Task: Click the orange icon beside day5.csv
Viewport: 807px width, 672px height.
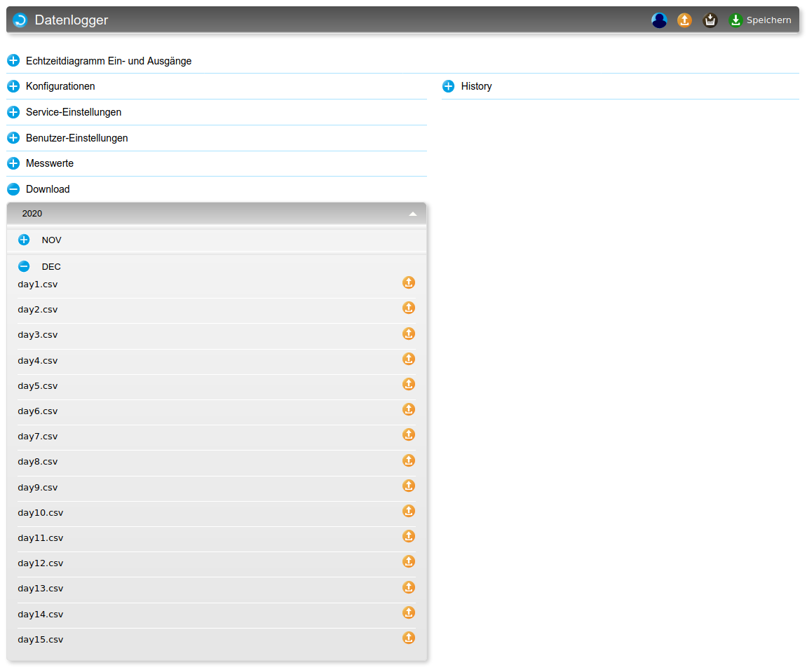Action: pos(409,384)
